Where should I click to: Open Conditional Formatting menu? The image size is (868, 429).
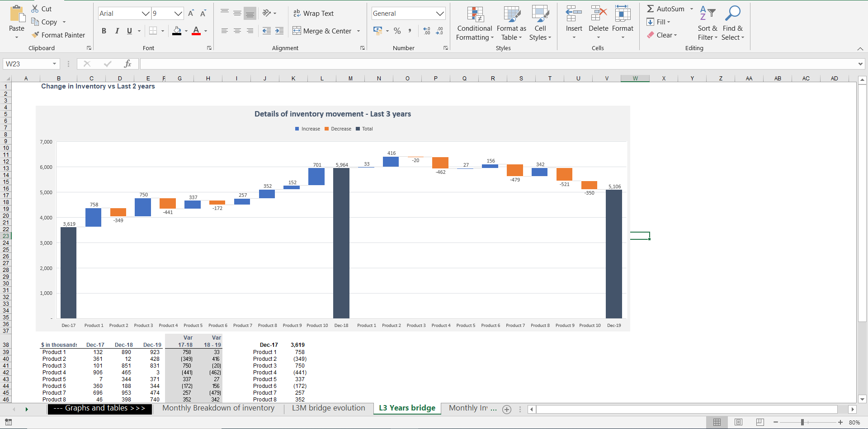click(475, 23)
